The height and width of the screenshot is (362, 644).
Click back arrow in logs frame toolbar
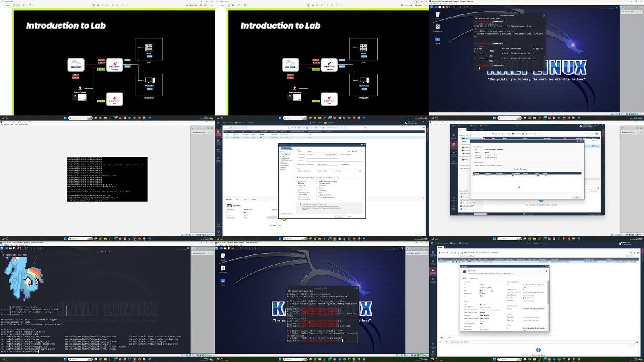pos(448,253)
